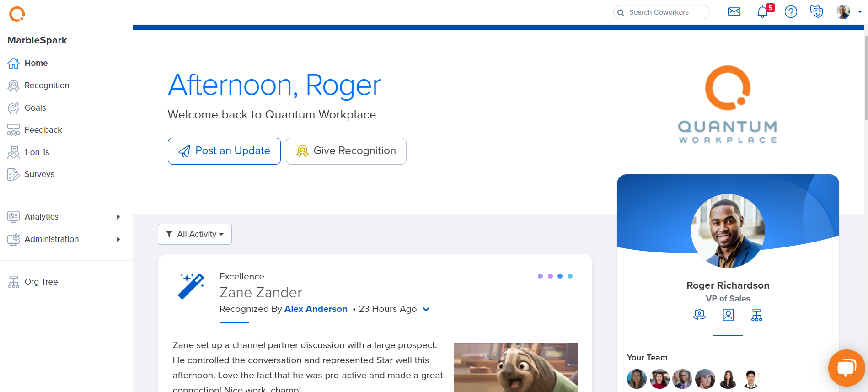Click the MarbleSpark organization name

(37, 40)
